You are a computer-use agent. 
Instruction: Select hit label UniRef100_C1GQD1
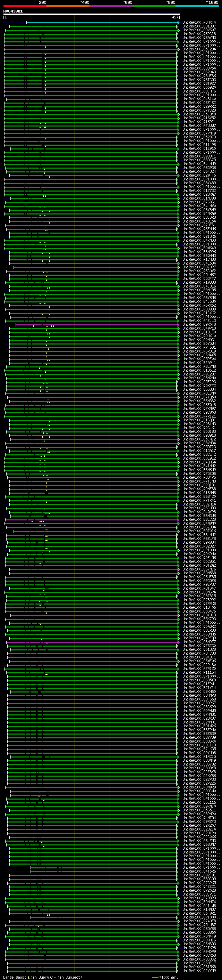(x=199, y=420)
